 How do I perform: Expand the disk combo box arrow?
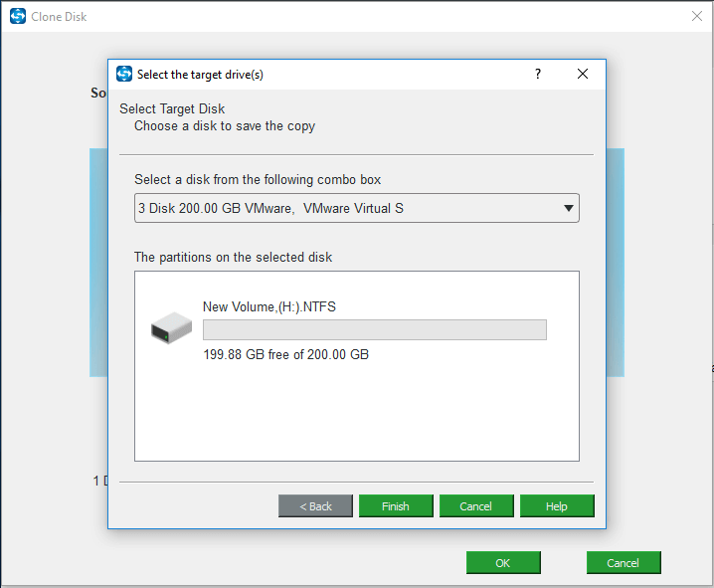pos(568,209)
